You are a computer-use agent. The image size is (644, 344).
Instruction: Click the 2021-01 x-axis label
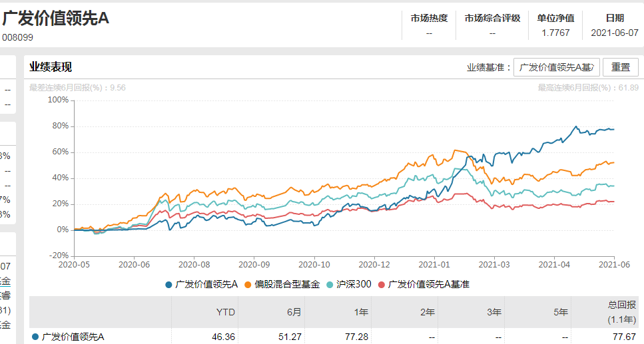click(434, 265)
